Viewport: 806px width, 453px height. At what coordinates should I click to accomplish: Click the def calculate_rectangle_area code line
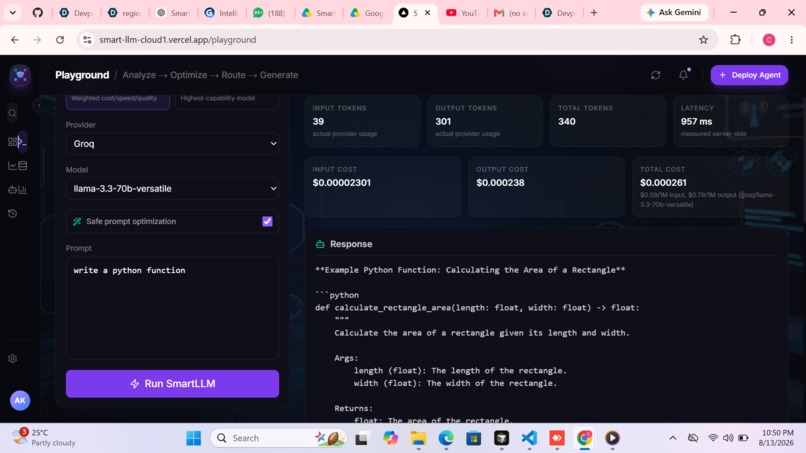tap(477, 307)
